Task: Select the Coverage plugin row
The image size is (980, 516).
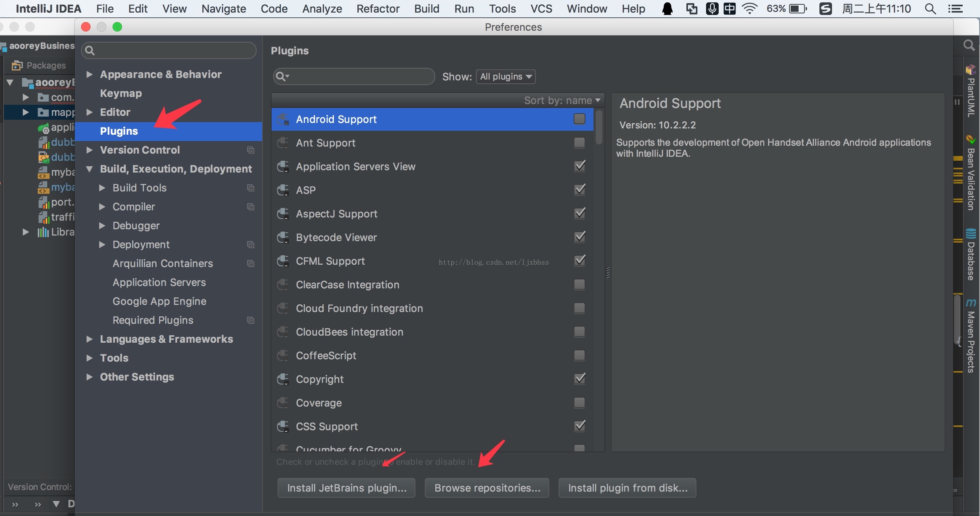Action: pyautogui.click(x=432, y=403)
